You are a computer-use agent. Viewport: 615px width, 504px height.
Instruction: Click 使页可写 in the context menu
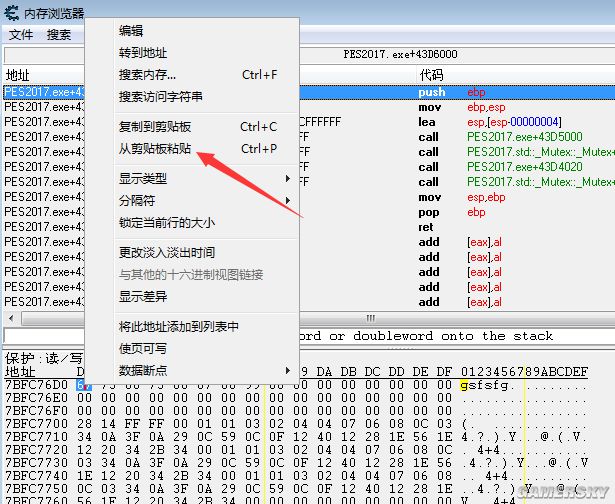143,349
